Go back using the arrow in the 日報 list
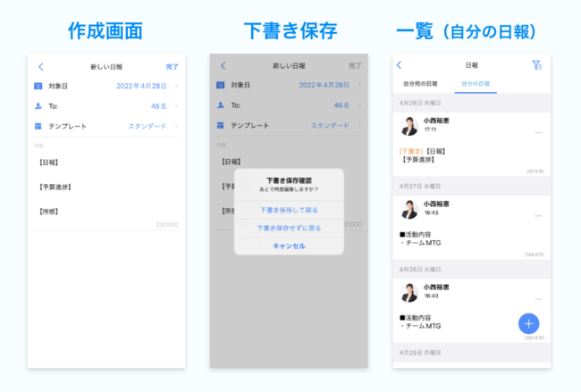The height and width of the screenshot is (392, 581). click(400, 65)
